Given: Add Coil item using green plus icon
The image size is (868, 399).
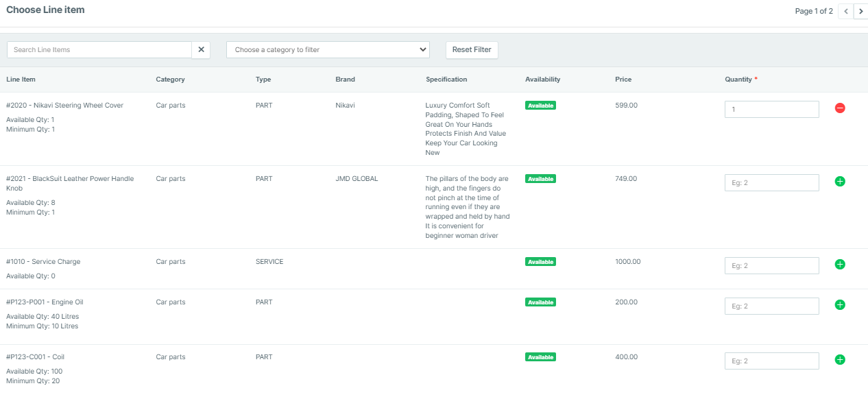Looking at the screenshot, I should coord(840,360).
